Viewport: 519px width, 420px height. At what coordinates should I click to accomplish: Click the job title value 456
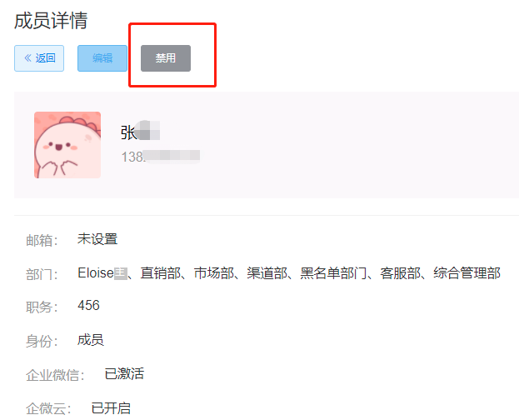pos(88,305)
